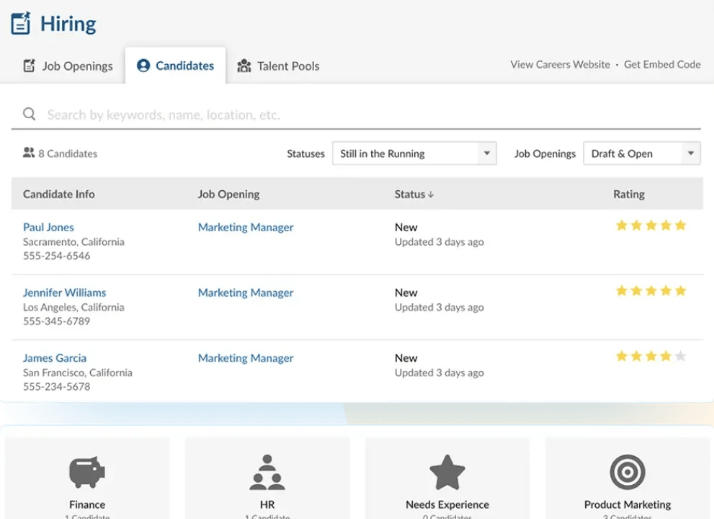Click the HR talent pool label
This screenshot has width=714, height=519.
pyautogui.click(x=267, y=504)
